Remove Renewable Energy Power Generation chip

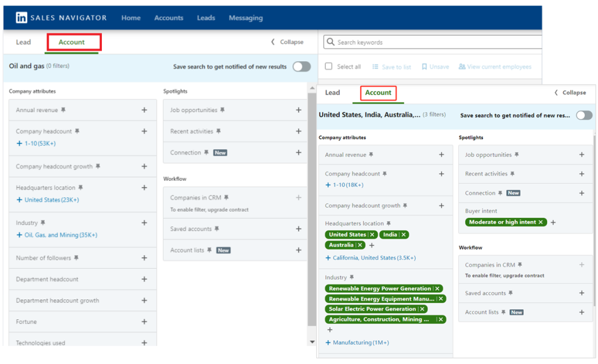(437, 289)
